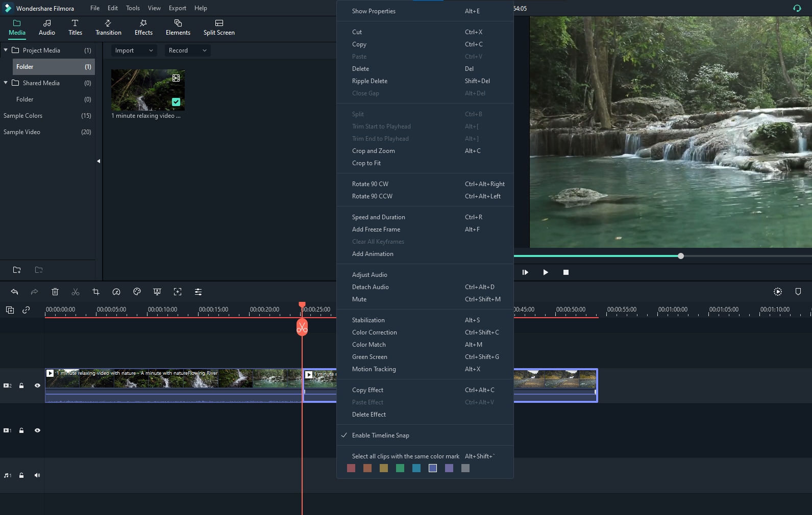Pick the green color mark swatch
The height and width of the screenshot is (515, 812).
click(x=400, y=468)
